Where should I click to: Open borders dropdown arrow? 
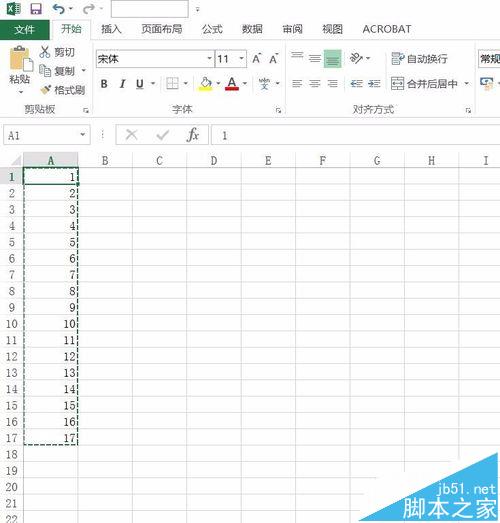[x=186, y=83]
